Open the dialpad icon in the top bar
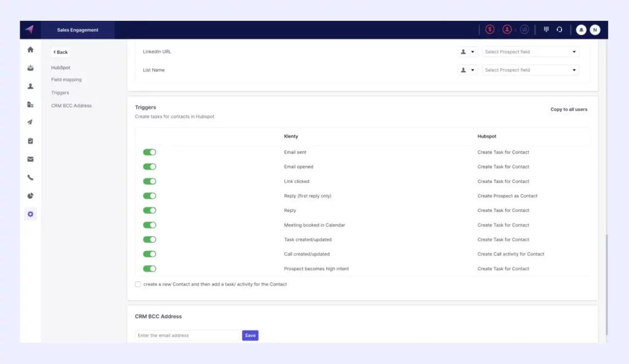Screen dimensions: 629x364 [546, 29]
